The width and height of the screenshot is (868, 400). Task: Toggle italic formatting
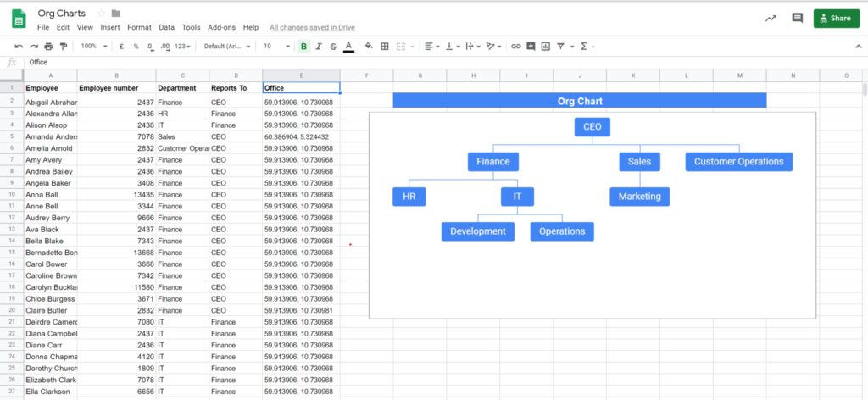tap(319, 47)
